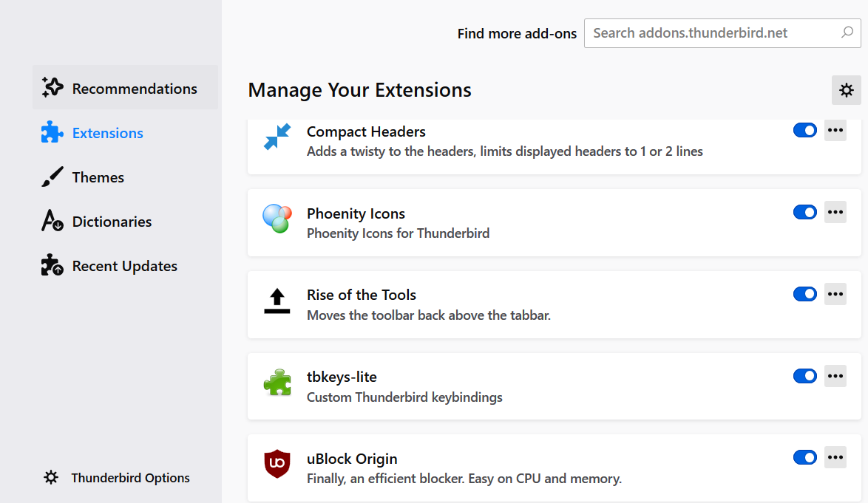Toggle the Rise of the Tools switch
Viewport: 868px width, 503px height.
pos(804,294)
